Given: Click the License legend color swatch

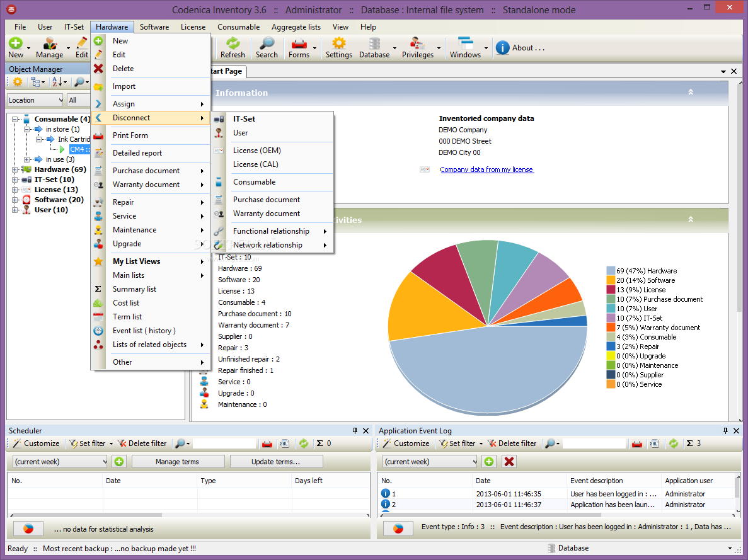Looking at the screenshot, I should 611,290.
